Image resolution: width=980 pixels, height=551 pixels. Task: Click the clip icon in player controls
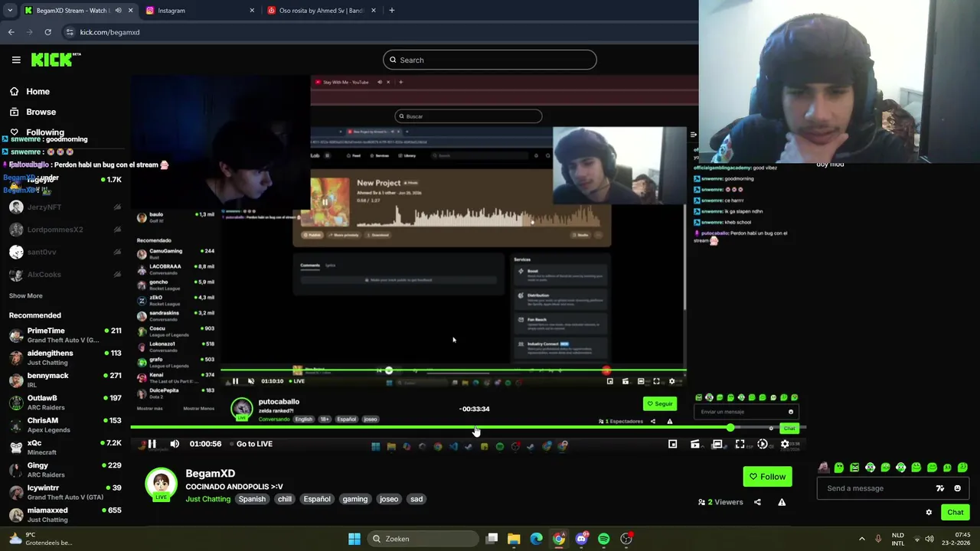coord(695,444)
